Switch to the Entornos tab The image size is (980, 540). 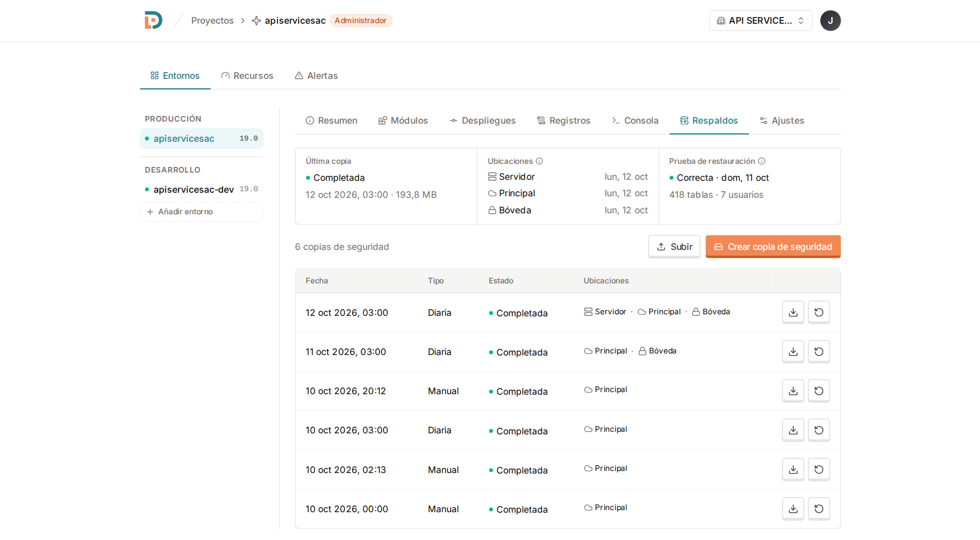175,76
